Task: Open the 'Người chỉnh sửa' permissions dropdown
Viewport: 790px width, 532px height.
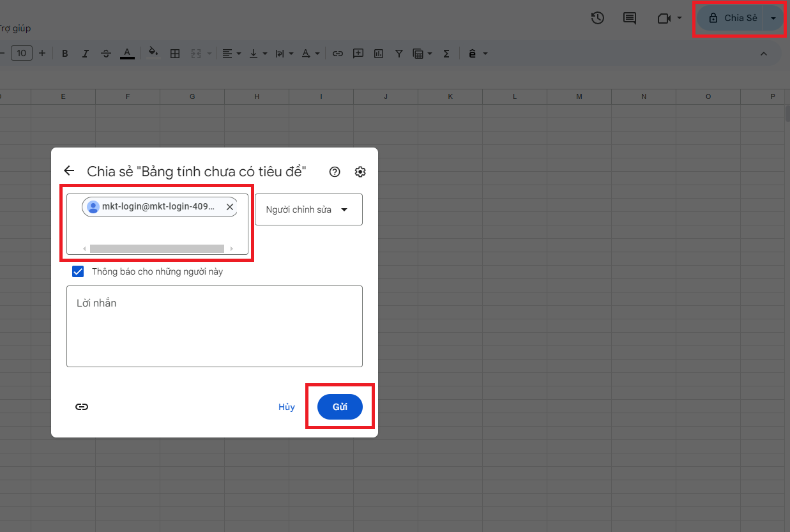Action: pos(308,209)
